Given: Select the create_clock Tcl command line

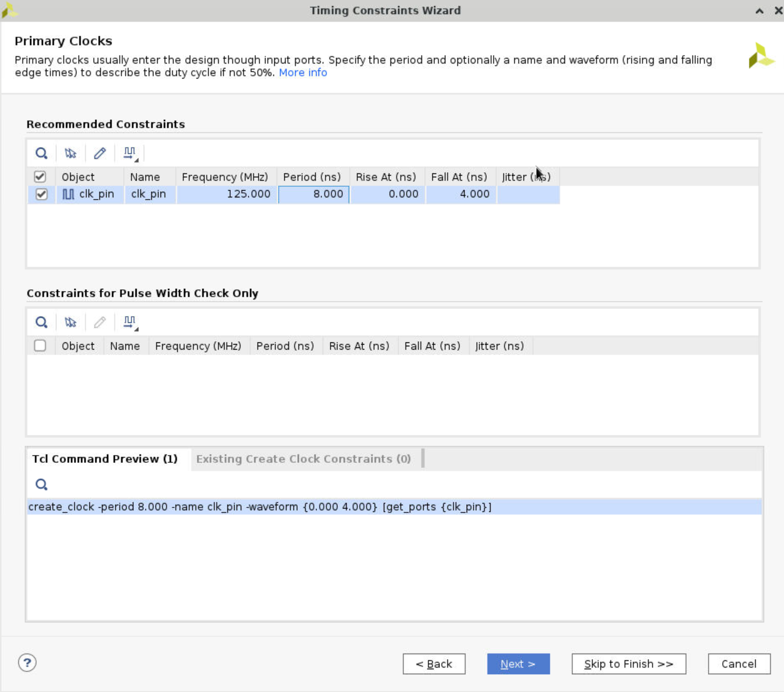Looking at the screenshot, I should (394, 507).
